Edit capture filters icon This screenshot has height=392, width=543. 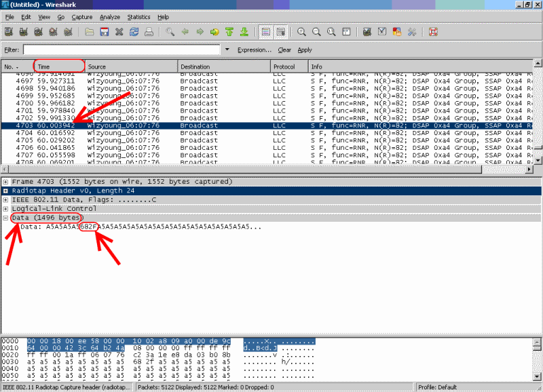click(367, 32)
